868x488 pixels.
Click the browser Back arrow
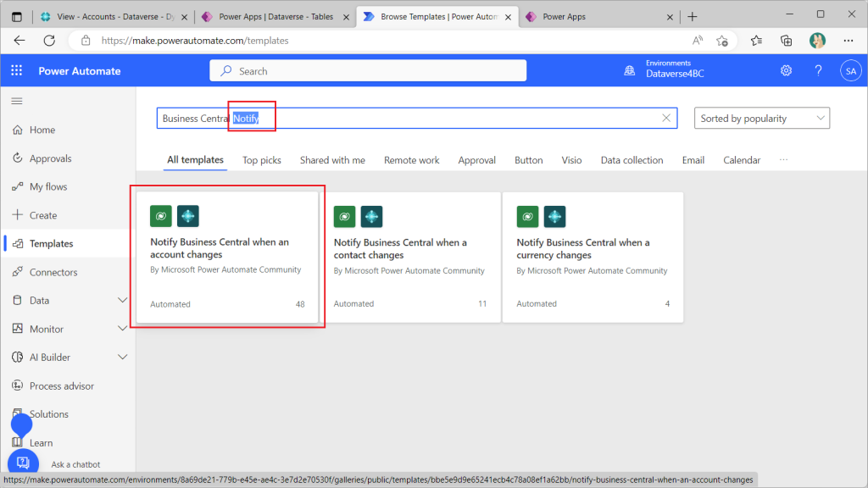click(19, 41)
